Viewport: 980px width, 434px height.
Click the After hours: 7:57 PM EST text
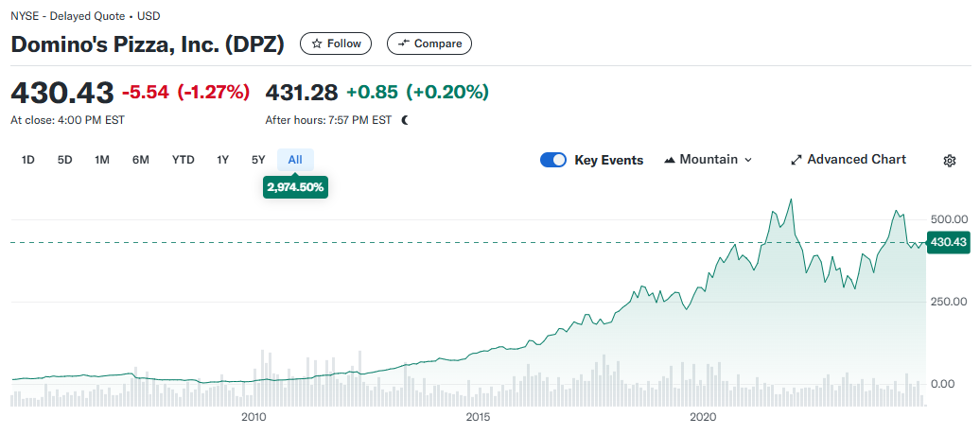pos(328,120)
